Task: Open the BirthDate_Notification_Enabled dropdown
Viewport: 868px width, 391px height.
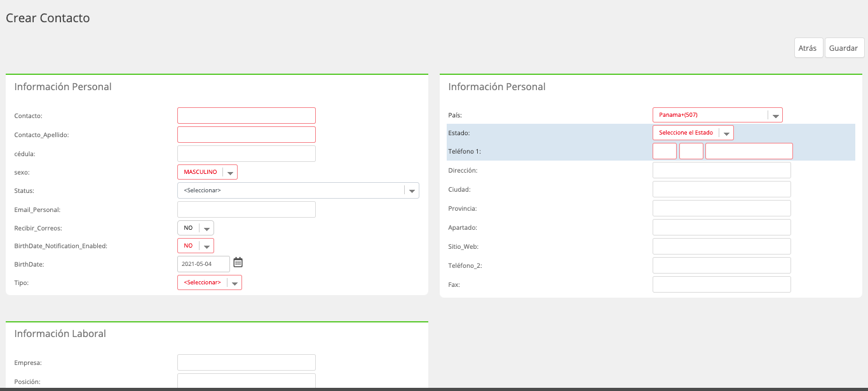Action: [196, 246]
